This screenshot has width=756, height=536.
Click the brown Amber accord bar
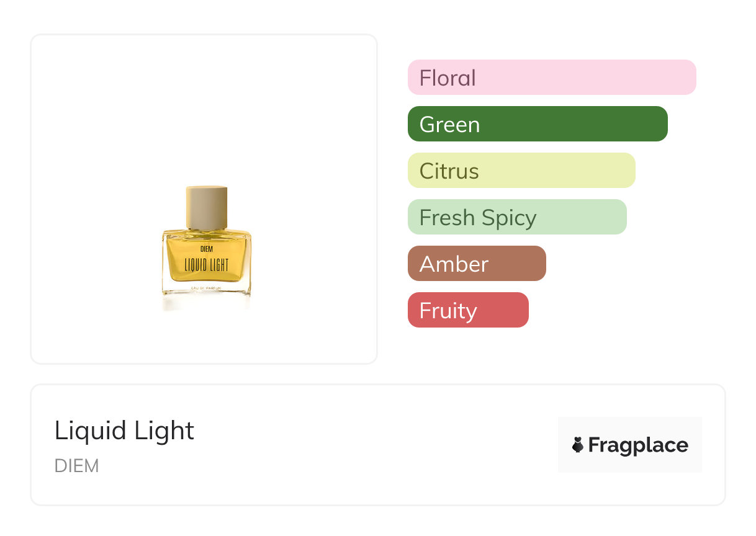(476, 264)
